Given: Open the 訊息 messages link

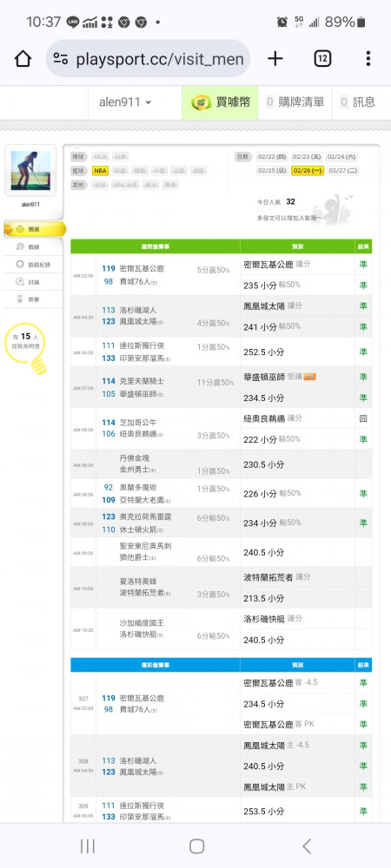Looking at the screenshot, I should coord(358,102).
